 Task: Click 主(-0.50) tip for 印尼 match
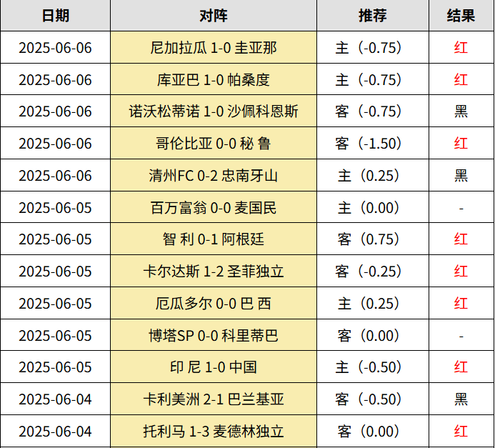point(369,367)
